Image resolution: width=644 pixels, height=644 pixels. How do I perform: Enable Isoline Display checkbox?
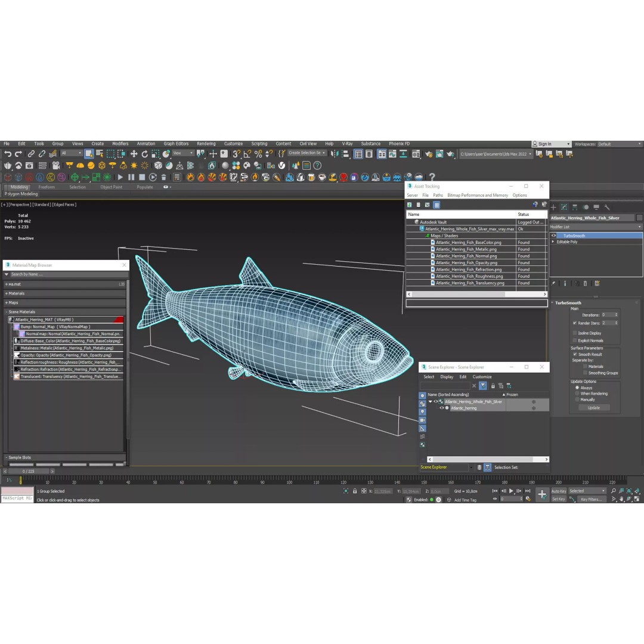point(575,333)
